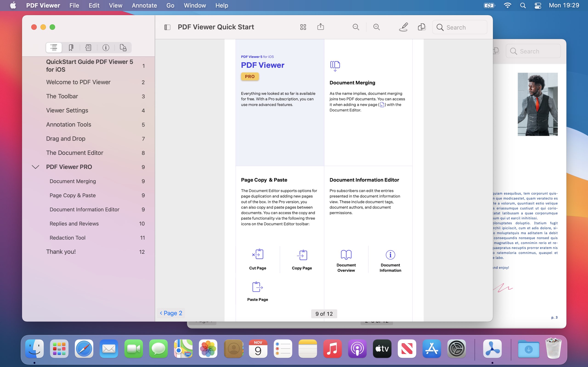Click the Cut Page tool icon
Viewport: 588px width, 367px height.
pyautogui.click(x=257, y=254)
